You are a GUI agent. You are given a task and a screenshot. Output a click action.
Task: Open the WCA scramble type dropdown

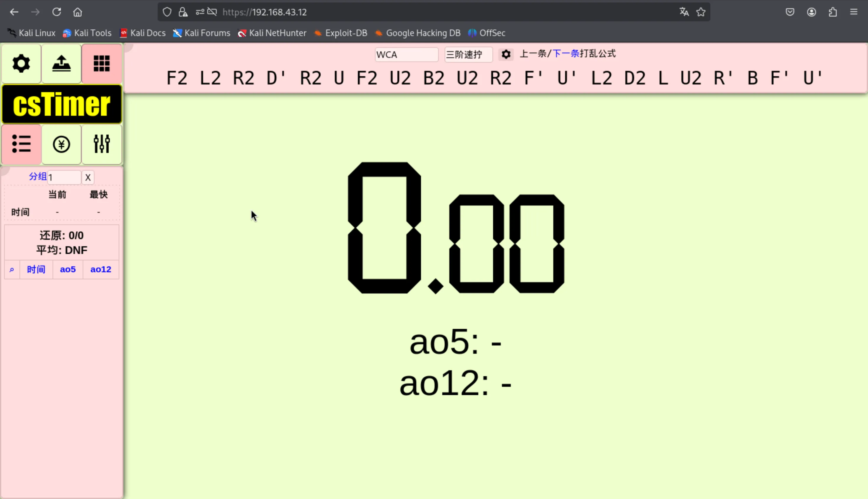pos(406,55)
